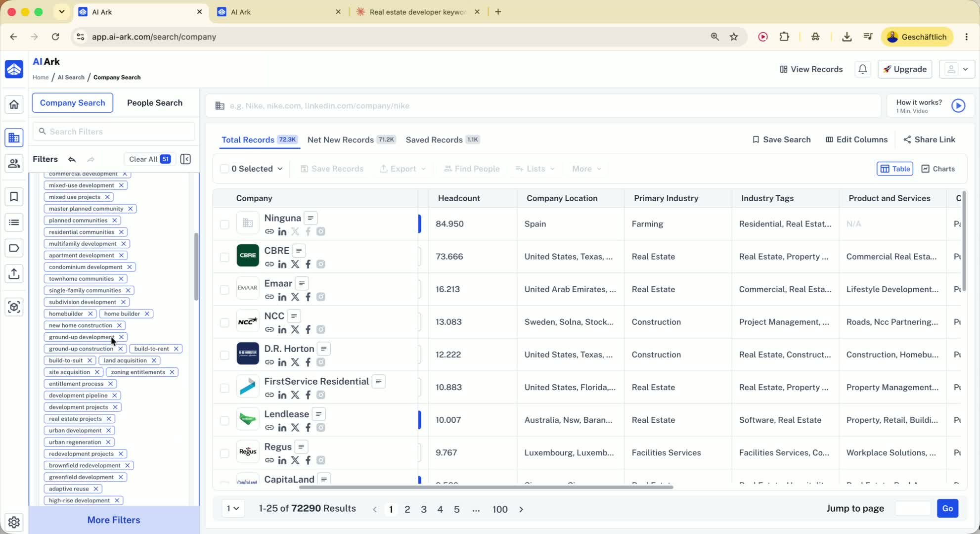Image resolution: width=980 pixels, height=534 pixels.
Task: Open the Edit Columns button
Action: (x=857, y=140)
